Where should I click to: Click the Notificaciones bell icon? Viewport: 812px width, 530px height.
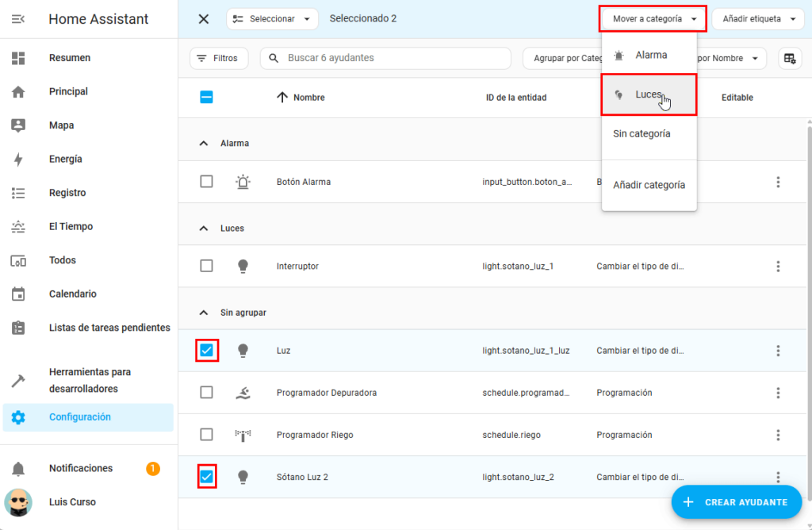pos(18,469)
